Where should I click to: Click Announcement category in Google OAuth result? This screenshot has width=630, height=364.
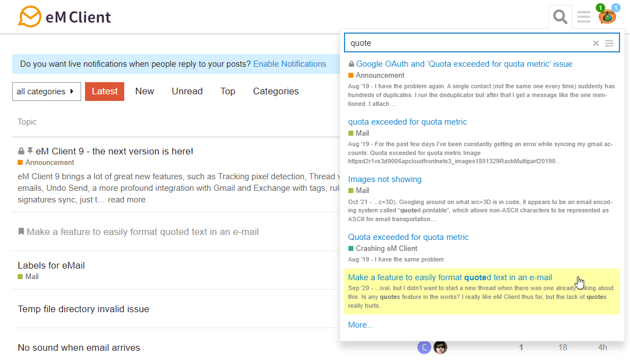377,76
